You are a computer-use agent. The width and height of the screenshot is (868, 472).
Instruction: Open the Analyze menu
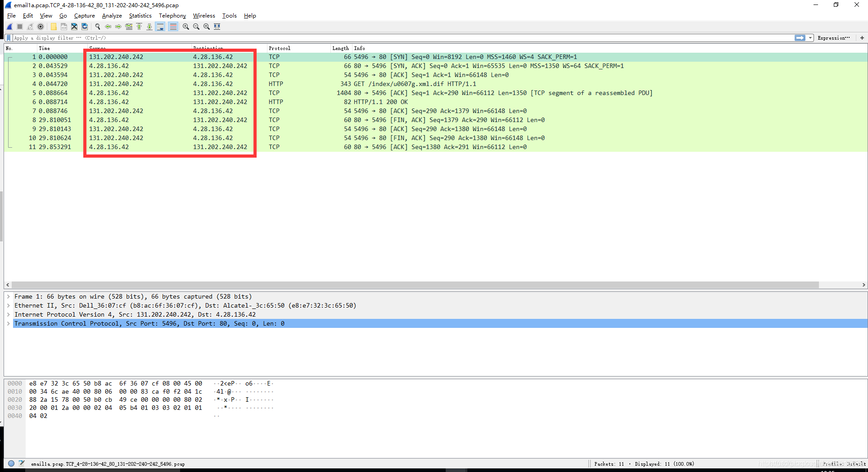pyautogui.click(x=112, y=16)
